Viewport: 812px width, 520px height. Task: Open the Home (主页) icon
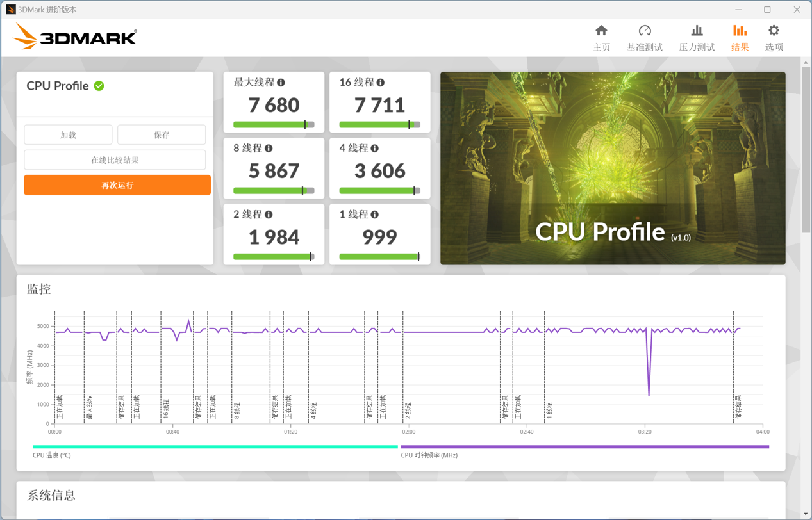[601, 31]
